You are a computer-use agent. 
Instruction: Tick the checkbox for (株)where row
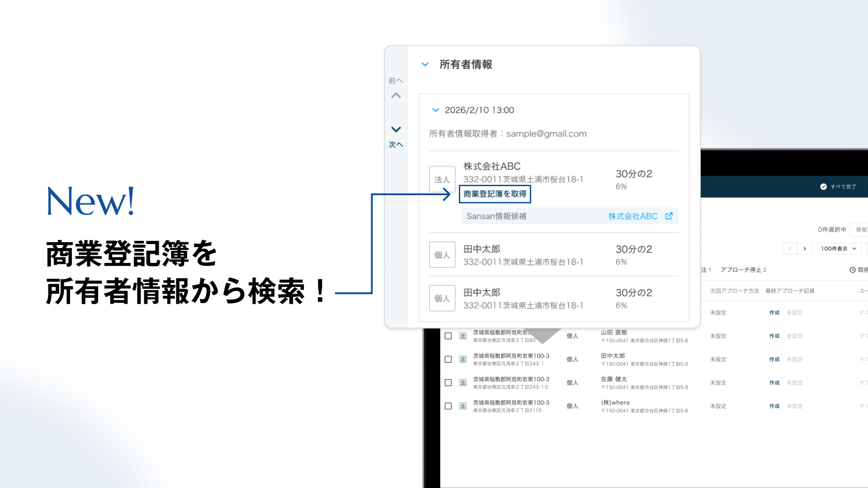pyautogui.click(x=448, y=406)
